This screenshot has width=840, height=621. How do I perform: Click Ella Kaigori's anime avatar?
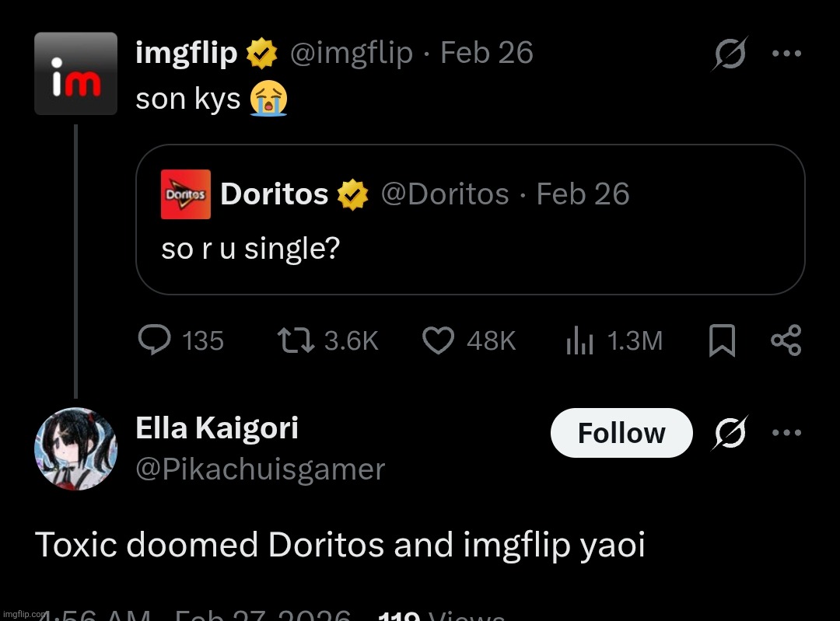75,449
